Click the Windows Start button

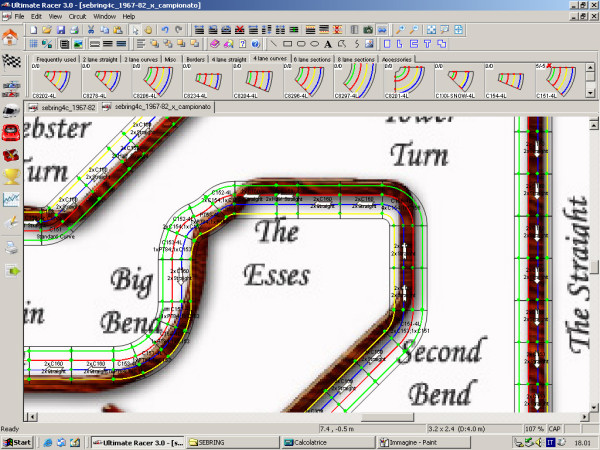[17, 441]
